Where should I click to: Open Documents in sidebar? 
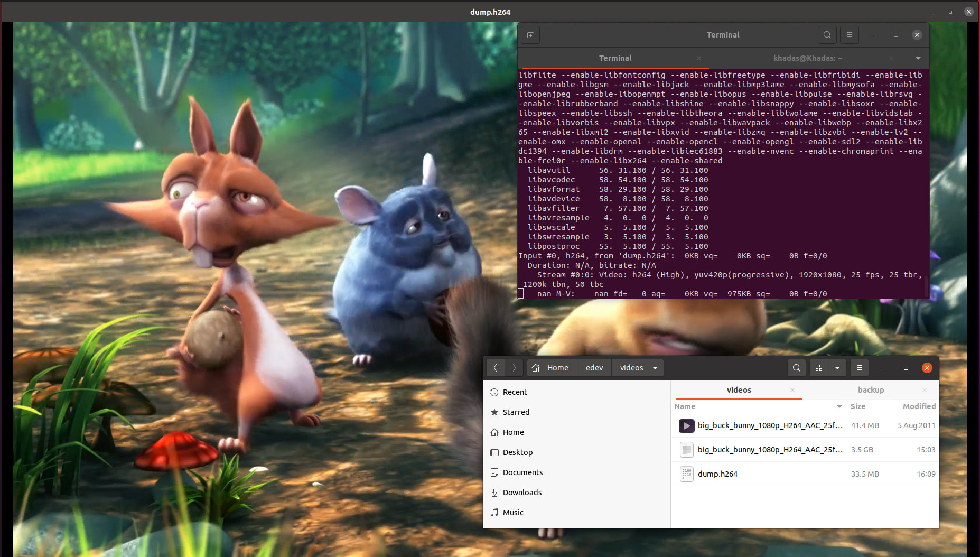pos(576,472)
